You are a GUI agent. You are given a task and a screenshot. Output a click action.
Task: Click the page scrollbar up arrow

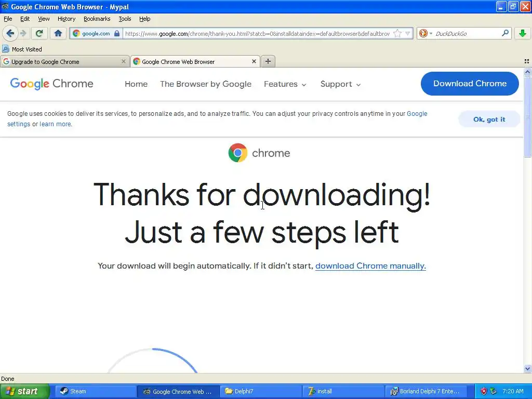point(527,72)
